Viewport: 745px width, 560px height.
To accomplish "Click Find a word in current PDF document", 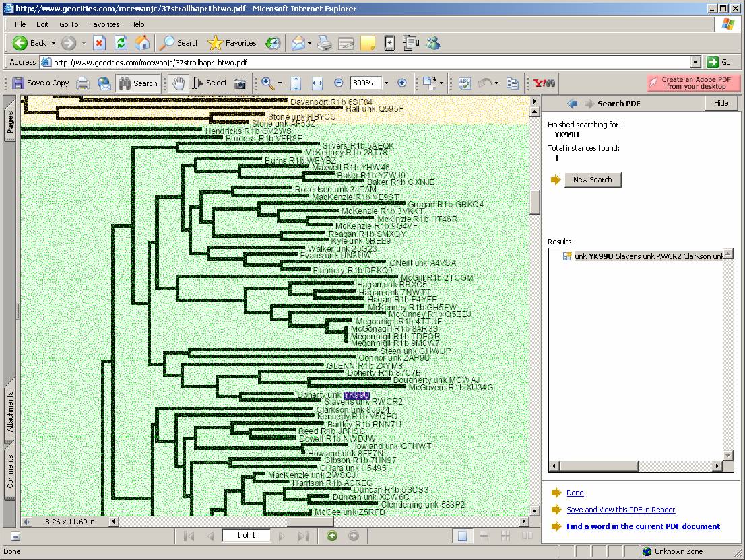I will pyautogui.click(x=643, y=526).
